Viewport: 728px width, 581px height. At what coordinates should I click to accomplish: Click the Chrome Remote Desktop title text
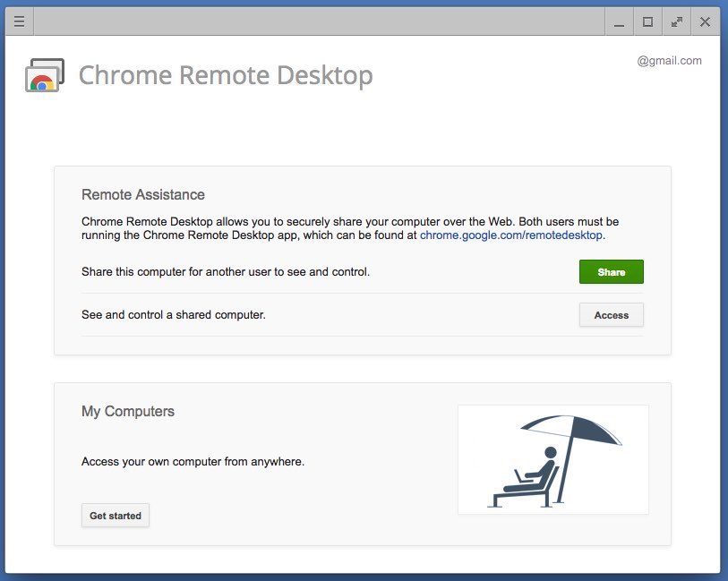226,75
